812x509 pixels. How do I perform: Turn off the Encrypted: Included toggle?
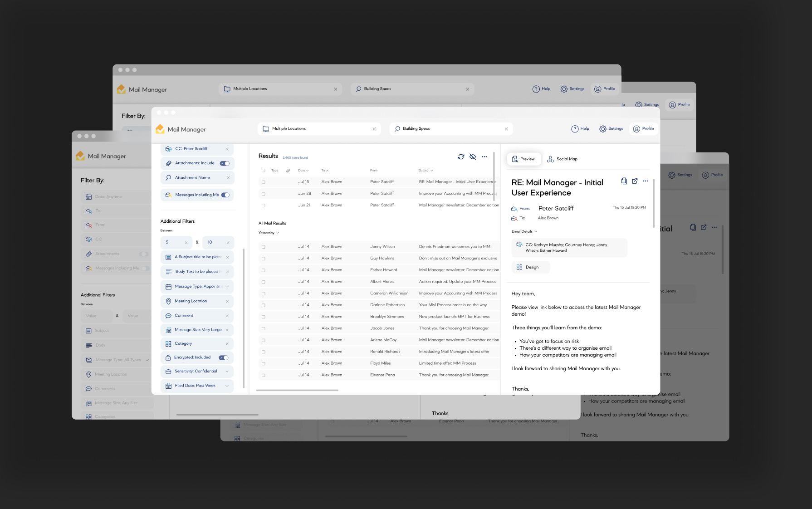223,357
